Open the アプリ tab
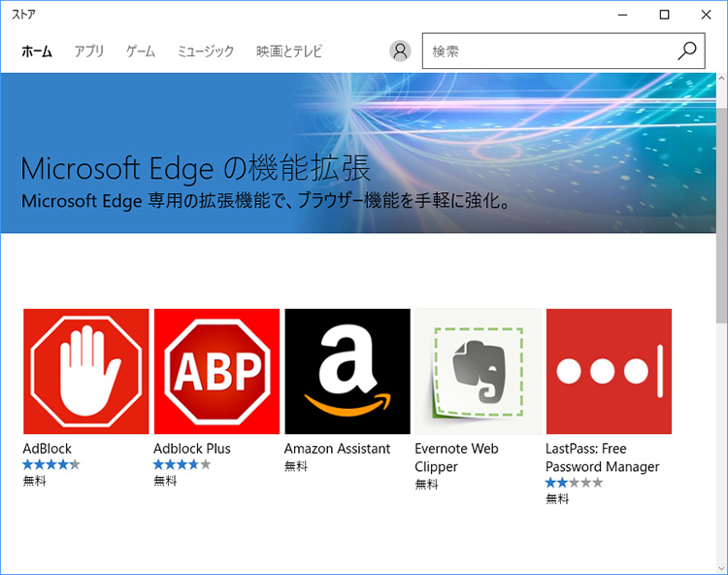 (x=89, y=51)
